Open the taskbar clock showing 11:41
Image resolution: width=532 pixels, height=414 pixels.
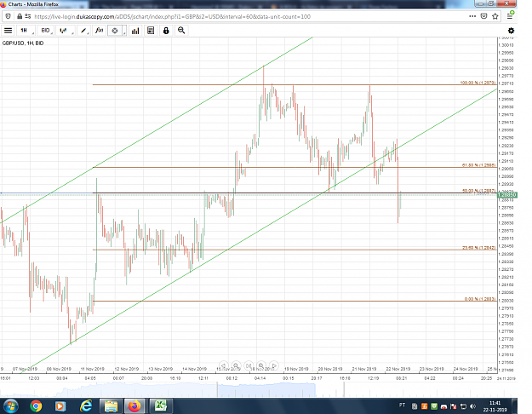tap(495, 406)
